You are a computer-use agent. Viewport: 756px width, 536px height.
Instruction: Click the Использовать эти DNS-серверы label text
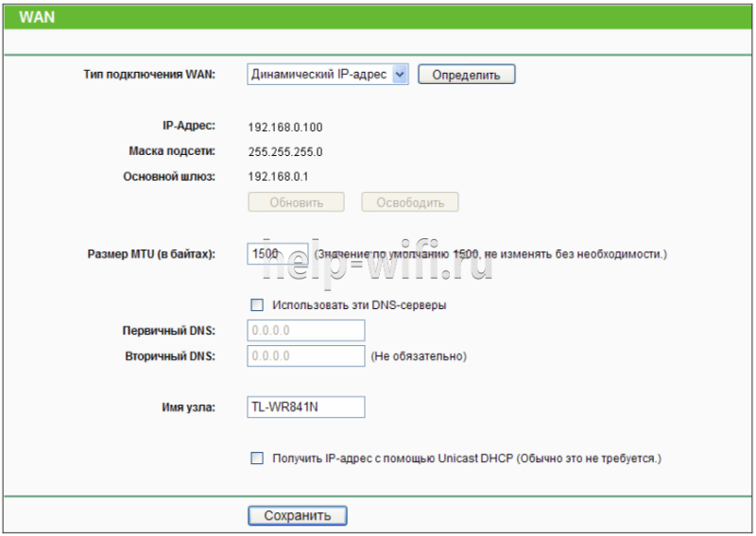[359, 305]
